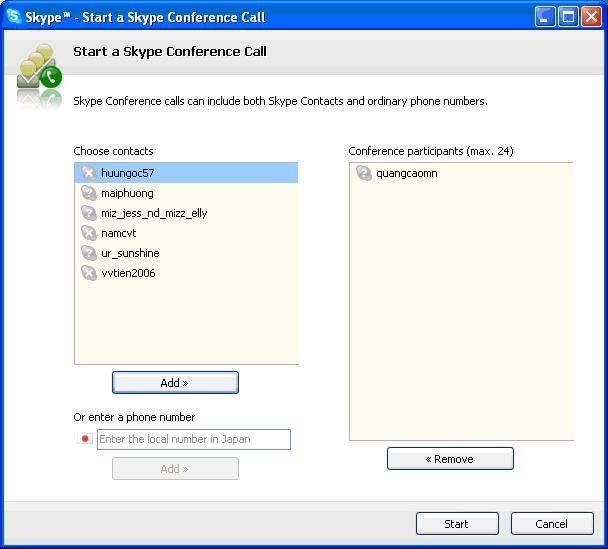Image resolution: width=608 pixels, height=549 pixels.
Task: Click status icon beside maiphuong
Action: pos(88,193)
